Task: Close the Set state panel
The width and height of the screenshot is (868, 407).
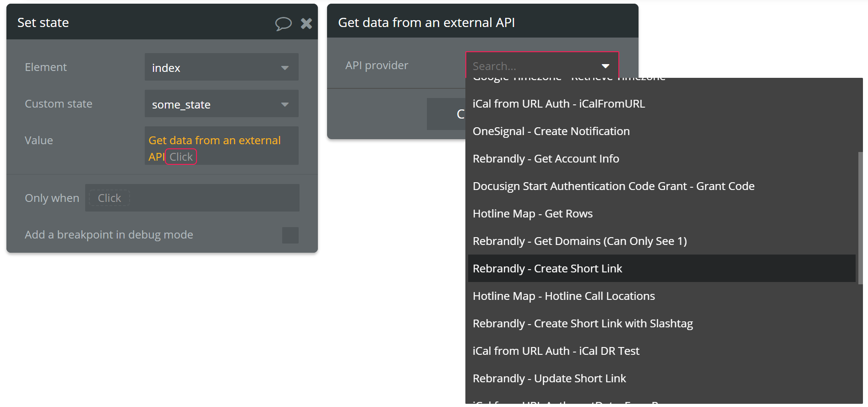Action: click(306, 23)
